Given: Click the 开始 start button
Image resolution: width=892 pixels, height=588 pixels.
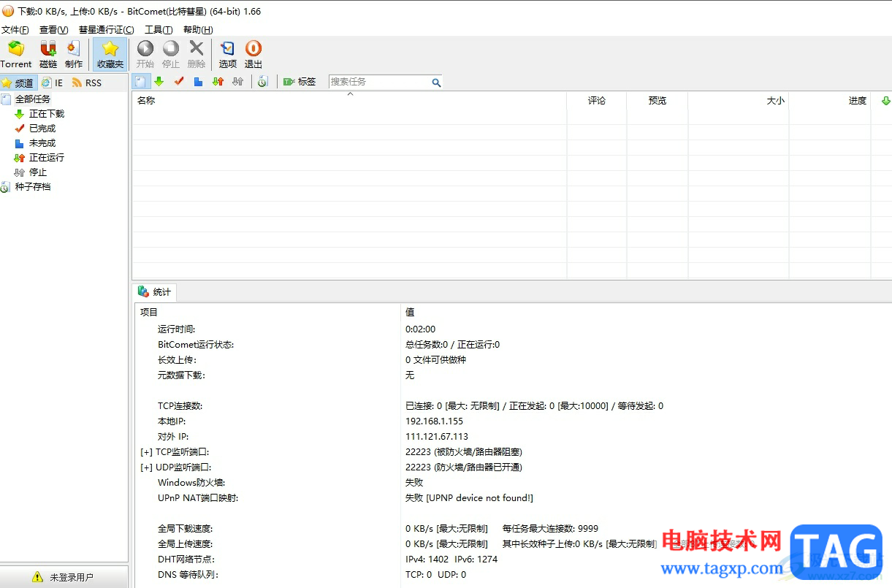Looking at the screenshot, I should tap(145, 55).
